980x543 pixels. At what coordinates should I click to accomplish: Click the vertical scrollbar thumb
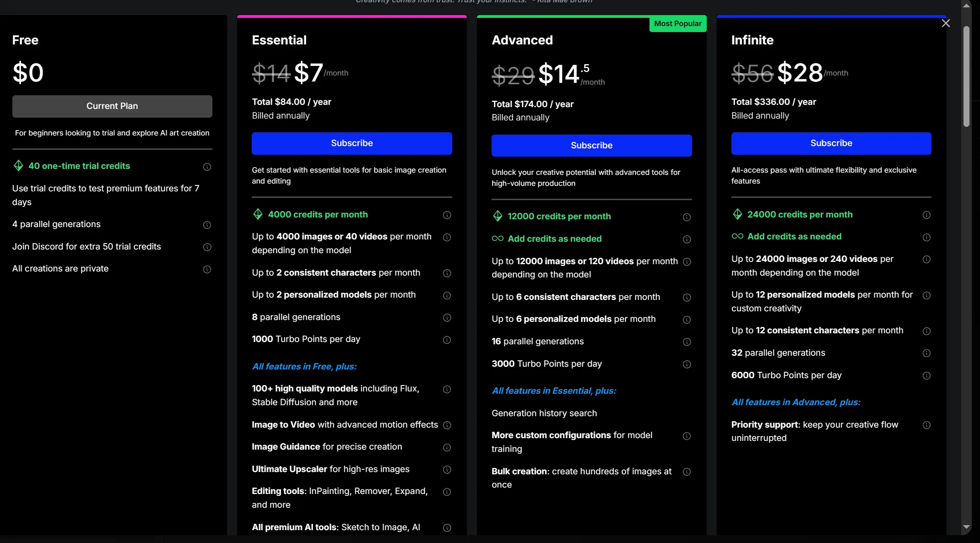tap(966, 76)
